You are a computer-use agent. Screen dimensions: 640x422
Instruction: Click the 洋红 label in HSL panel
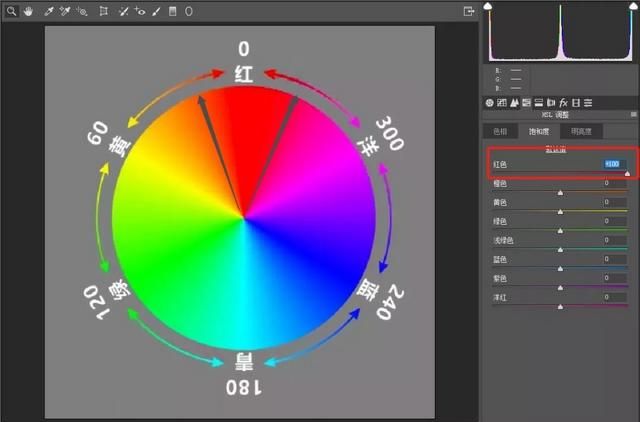[x=500, y=298]
